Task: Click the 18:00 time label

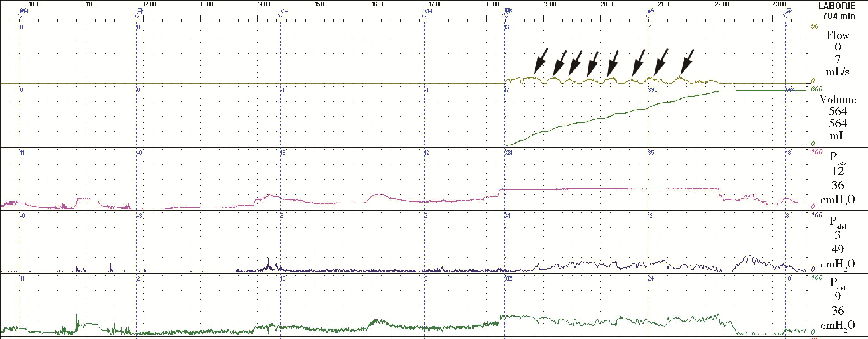Action: pyautogui.click(x=493, y=4)
